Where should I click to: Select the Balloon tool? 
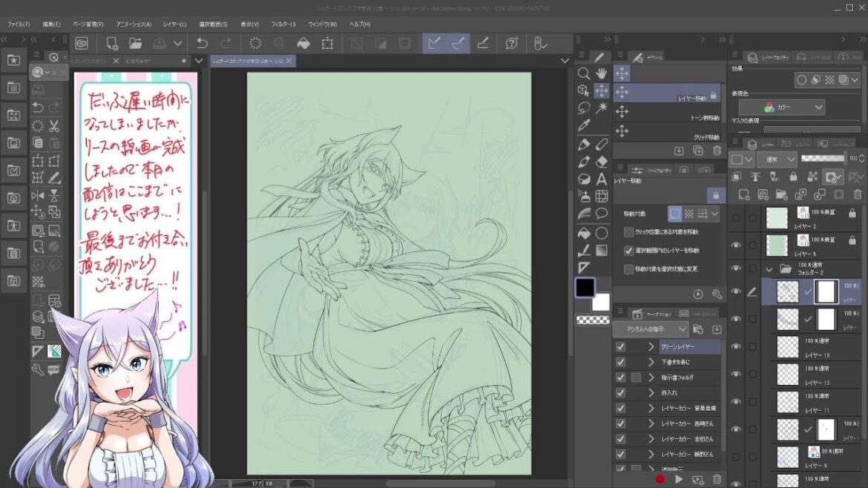click(602, 214)
